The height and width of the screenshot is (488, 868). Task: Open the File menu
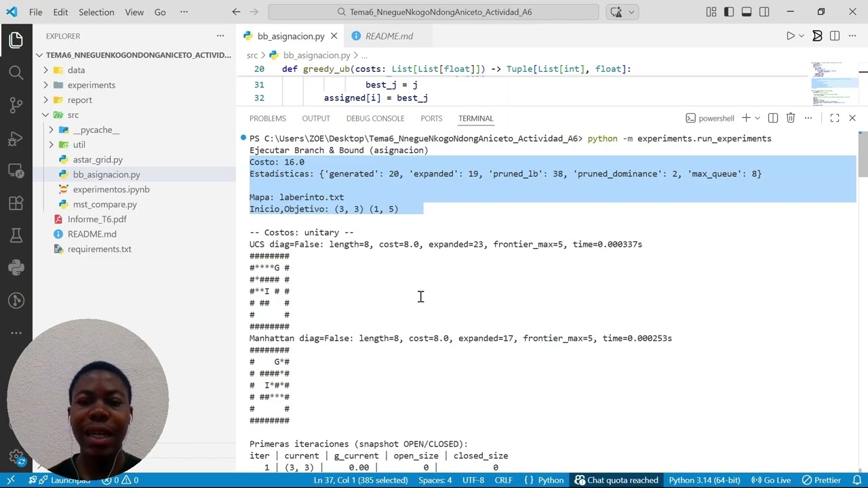[36, 12]
